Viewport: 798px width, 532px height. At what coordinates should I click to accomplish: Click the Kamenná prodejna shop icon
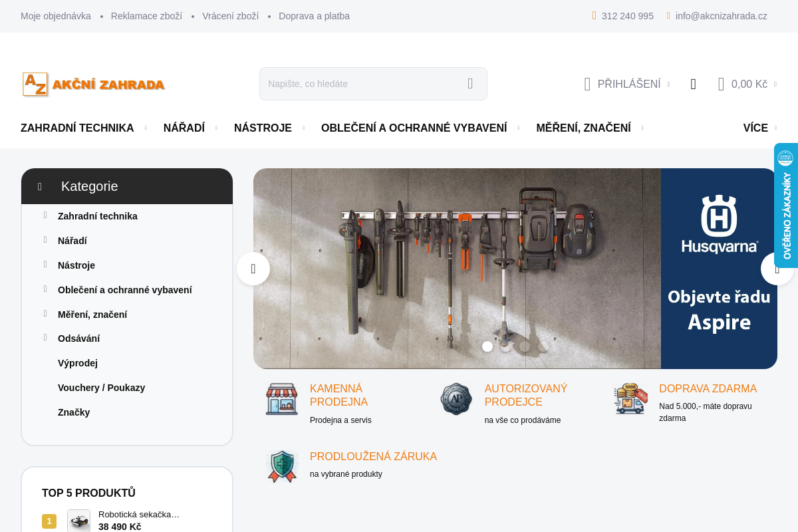pyautogui.click(x=282, y=399)
